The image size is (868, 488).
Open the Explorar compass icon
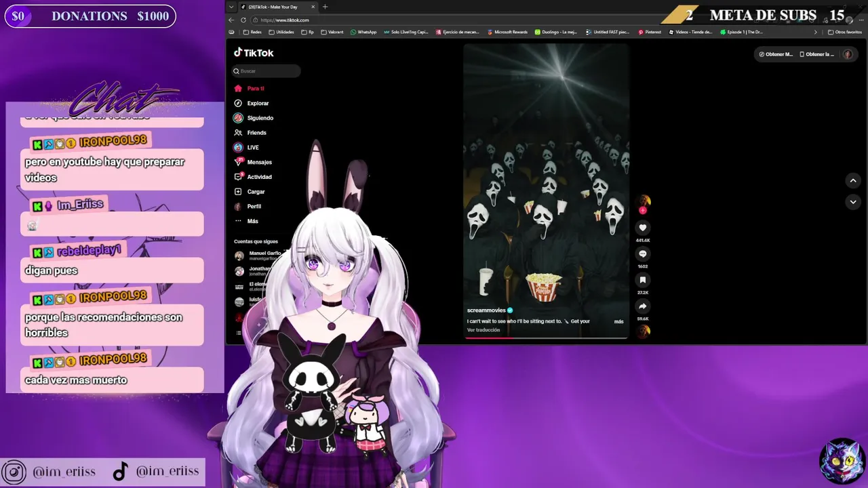click(238, 103)
